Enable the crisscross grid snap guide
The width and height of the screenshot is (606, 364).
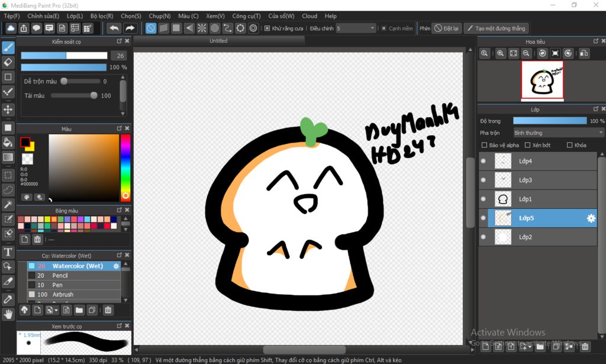point(176,28)
